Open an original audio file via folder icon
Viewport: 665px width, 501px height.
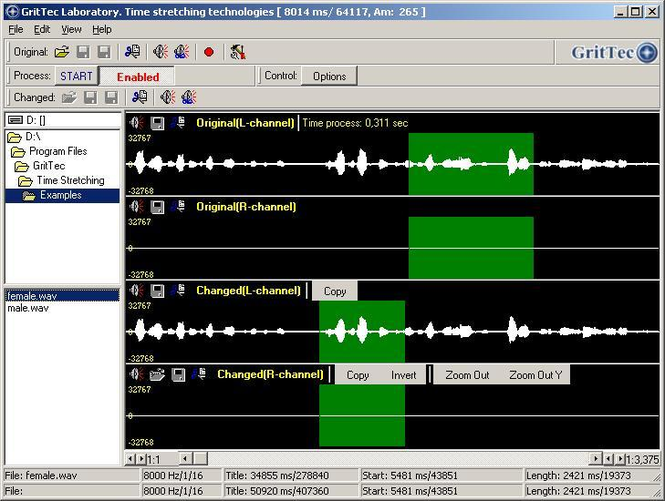tap(62, 52)
